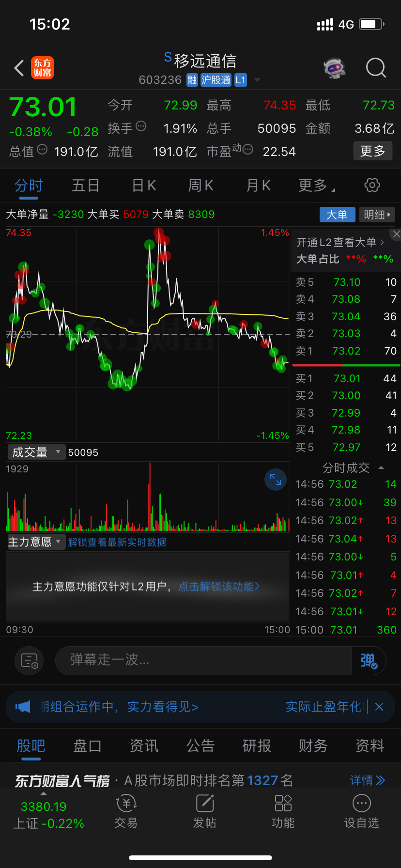This screenshot has width=401, height=868.
Task: Open 主力意愿 indicator dropdown
Action: pos(36,542)
